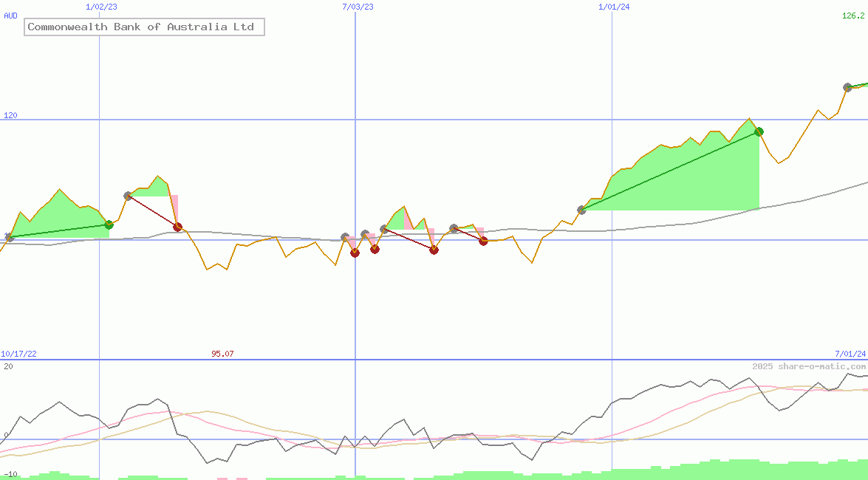This screenshot has height=480, width=868.
Task: Click the Commonwealth Bank of Australia Ltd title box
Action: click(144, 27)
